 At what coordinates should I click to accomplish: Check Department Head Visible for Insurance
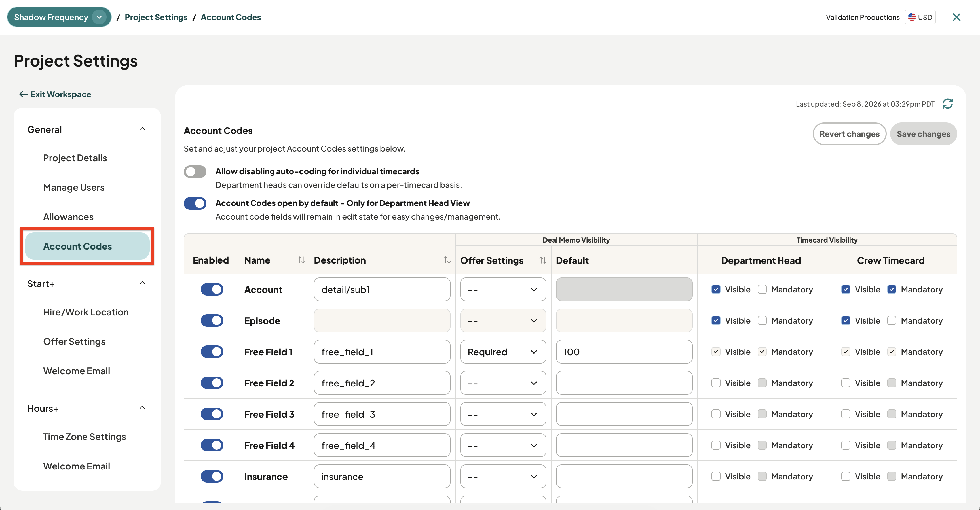pos(716,476)
